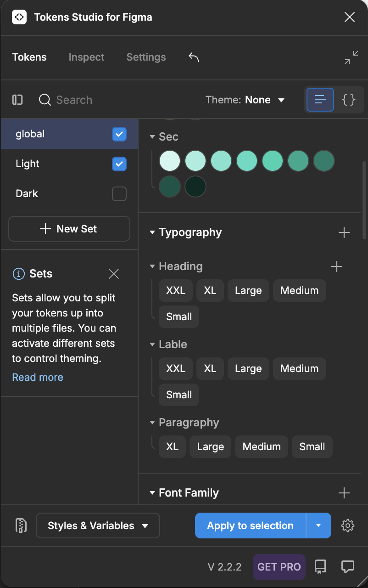This screenshot has width=368, height=588.
Task: Click the Tokens Studio plugin logo icon
Action: pos(19,17)
